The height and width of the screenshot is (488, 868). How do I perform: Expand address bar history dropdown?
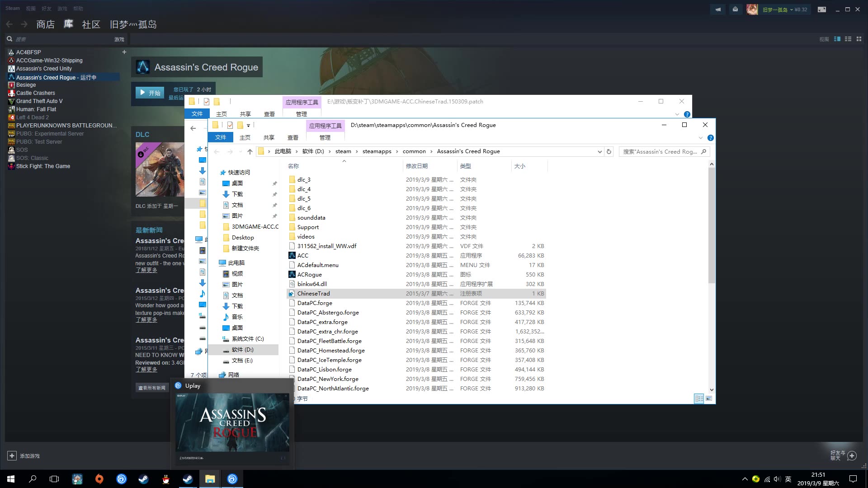(x=600, y=152)
